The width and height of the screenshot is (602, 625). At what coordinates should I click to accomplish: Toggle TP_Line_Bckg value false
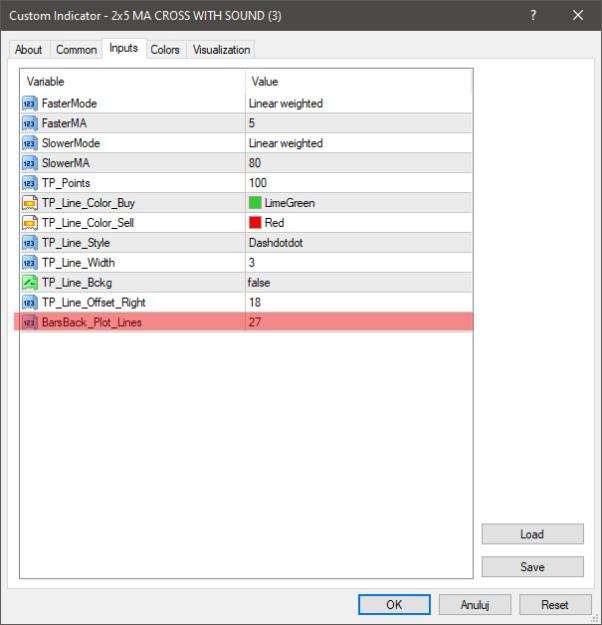click(259, 283)
